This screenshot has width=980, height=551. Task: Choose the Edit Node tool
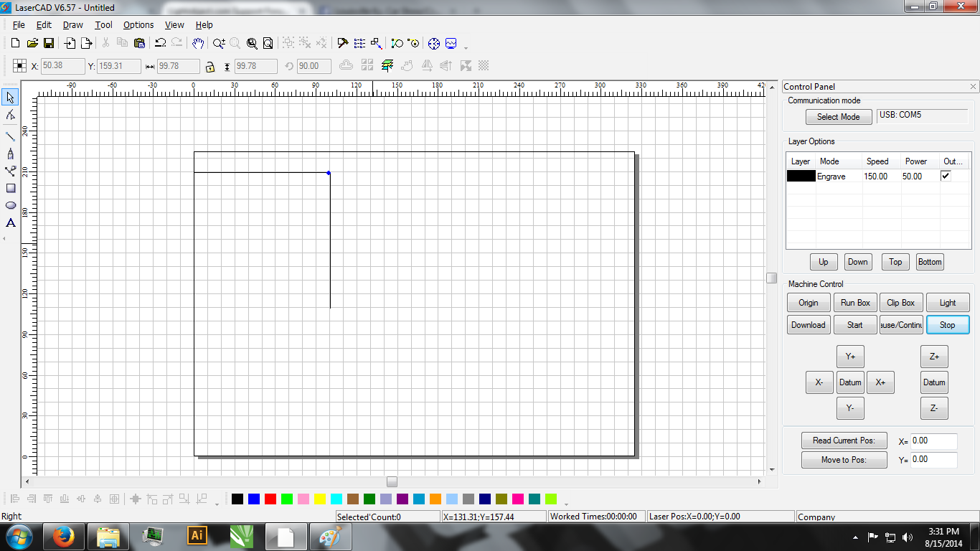11,115
